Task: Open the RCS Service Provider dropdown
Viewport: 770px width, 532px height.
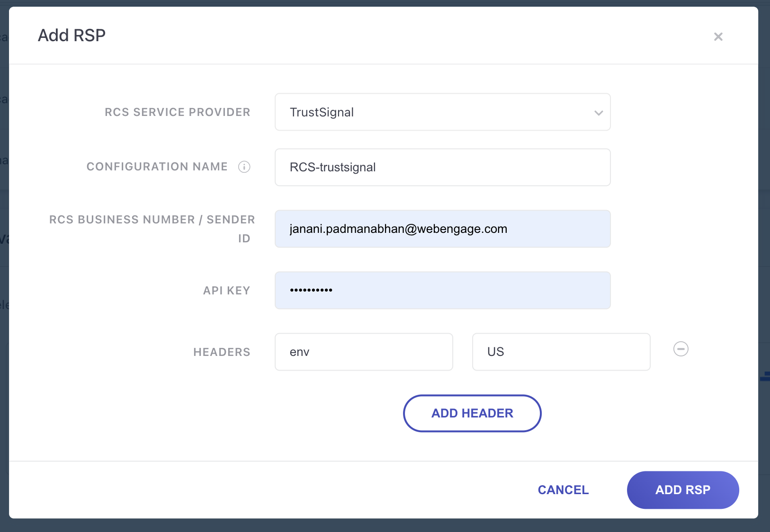Action: (443, 112)
